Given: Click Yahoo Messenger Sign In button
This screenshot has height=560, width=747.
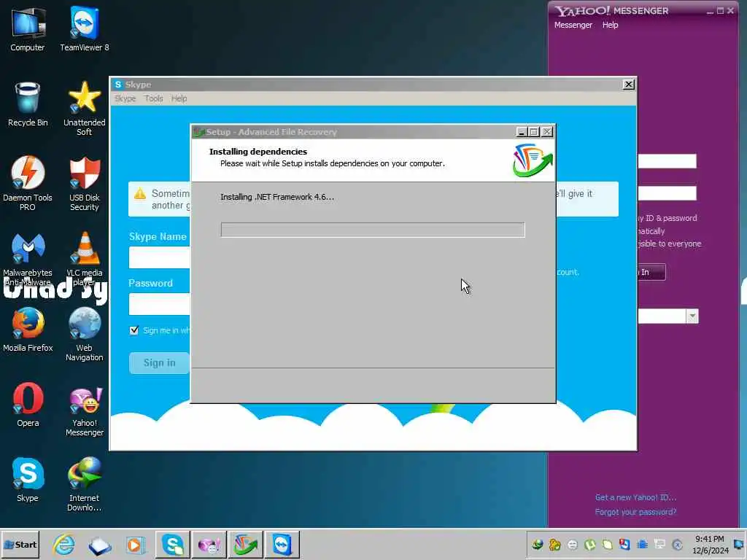Looking at the screenshot, I should (x=651, y=272).
